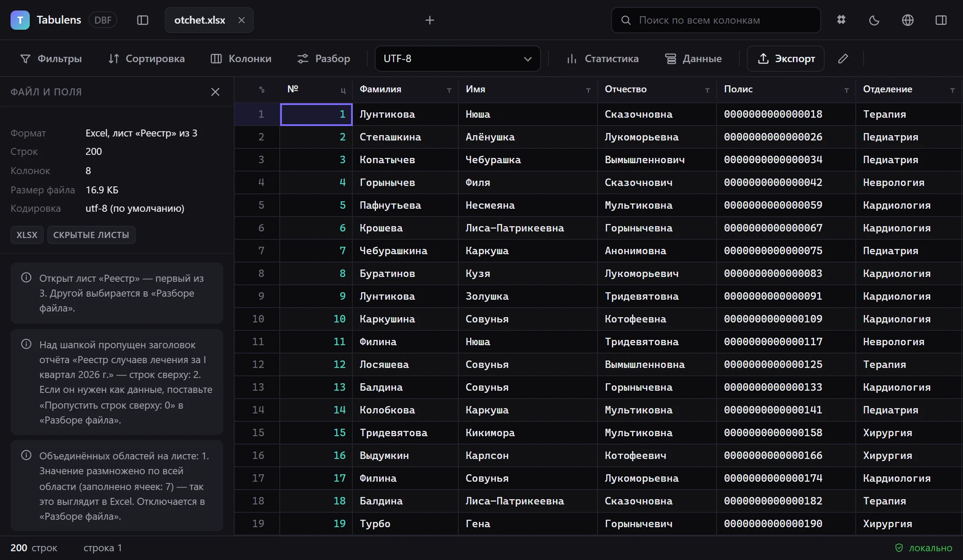Click the № column type marker
This screenshot has height=560, width=963.
coord(343,90)
